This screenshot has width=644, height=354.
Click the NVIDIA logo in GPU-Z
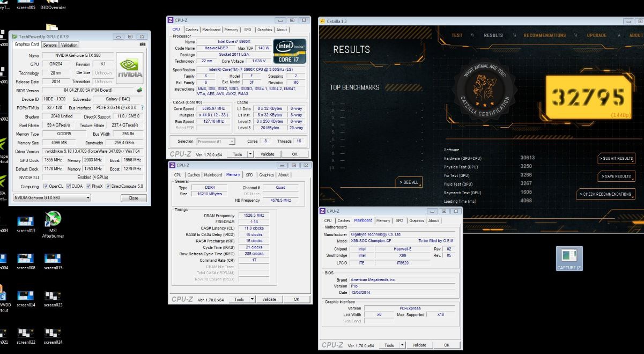130,68
